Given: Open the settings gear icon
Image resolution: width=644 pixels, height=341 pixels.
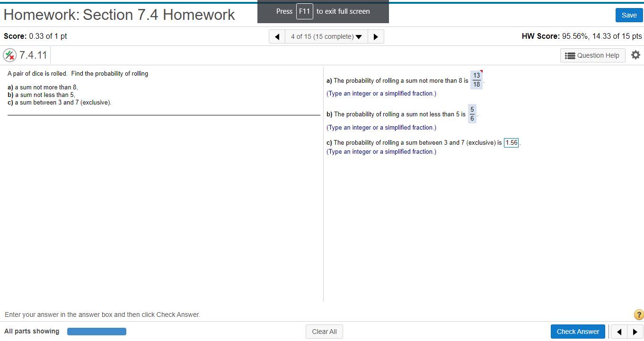Looking at the screenshot, I should point(635,55).
